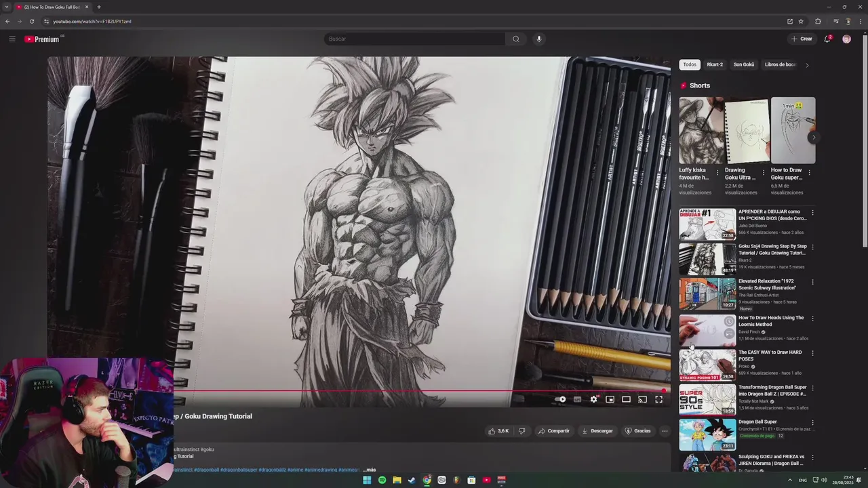Open the notifications bell

point(827,39)
